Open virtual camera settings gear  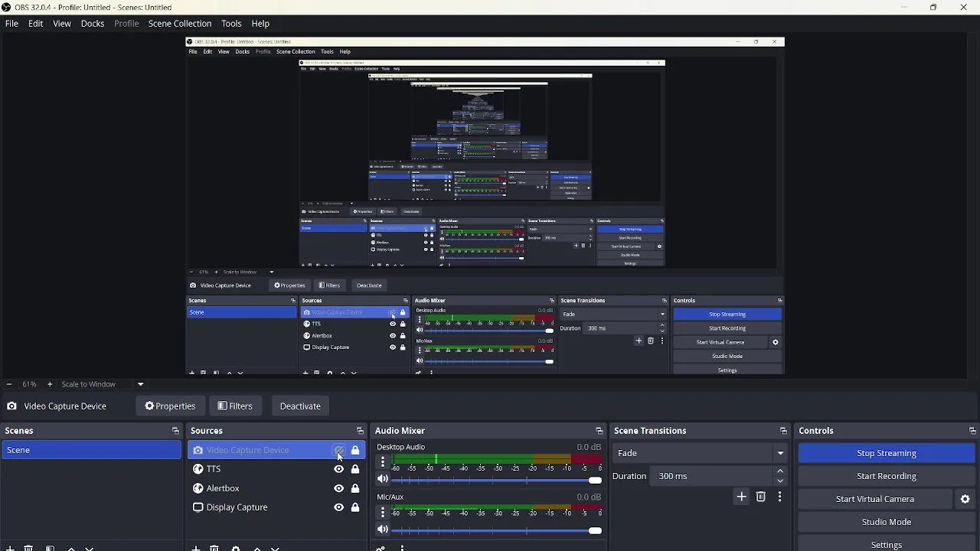(965, 499)
